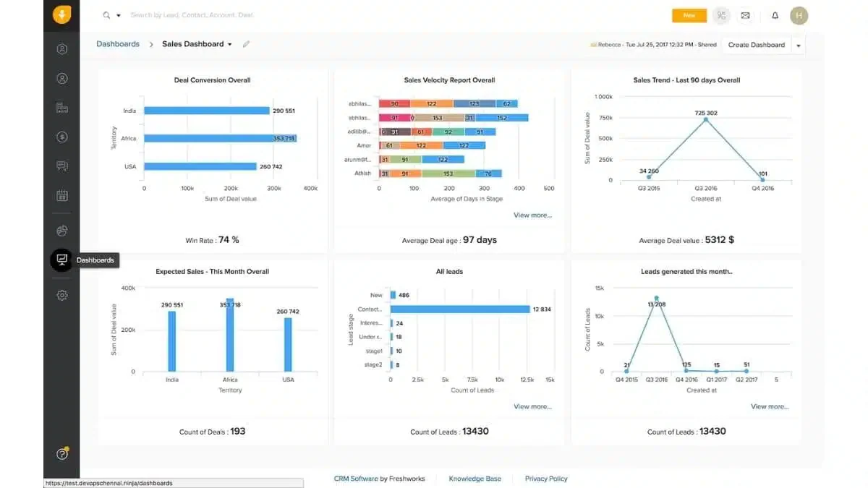Open the Leads icon in the sidebar
The height and width of the screenshot is (488, 868).
61,49
